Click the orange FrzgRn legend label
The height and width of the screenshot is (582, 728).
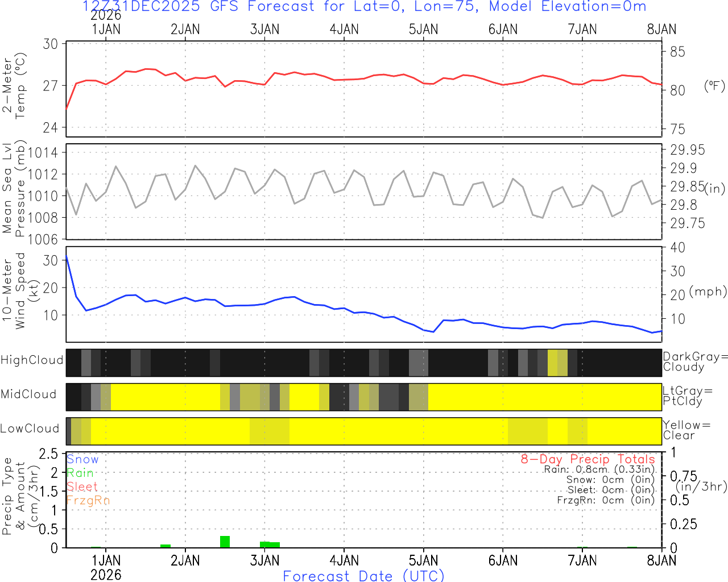click(88, 500)
